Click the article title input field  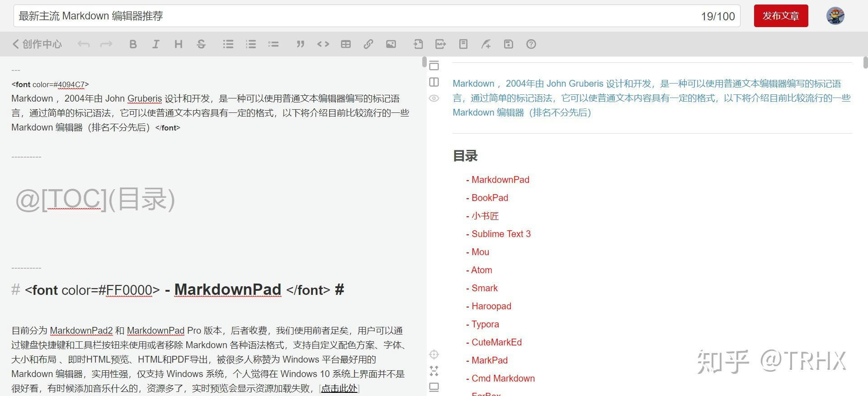353,16
